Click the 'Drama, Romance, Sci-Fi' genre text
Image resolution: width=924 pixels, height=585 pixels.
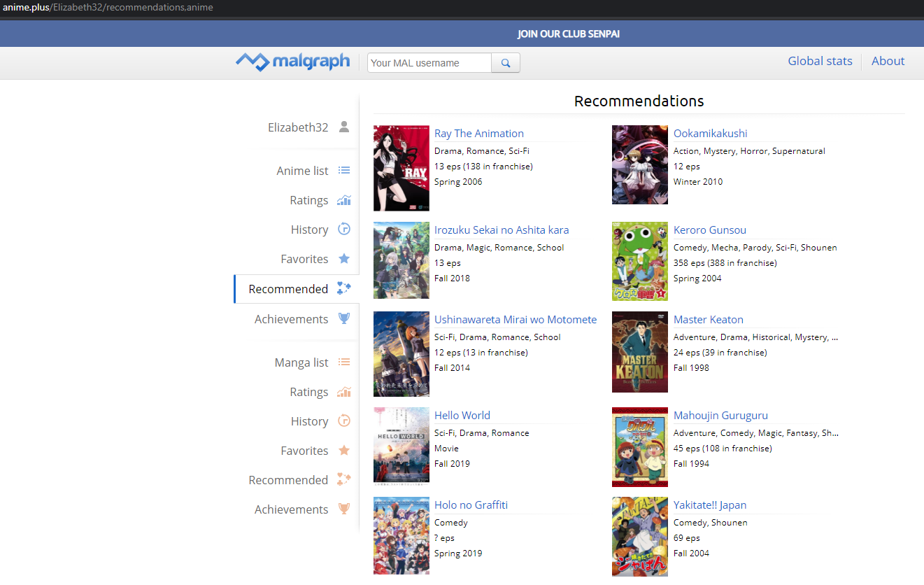[x=482, y=151]
